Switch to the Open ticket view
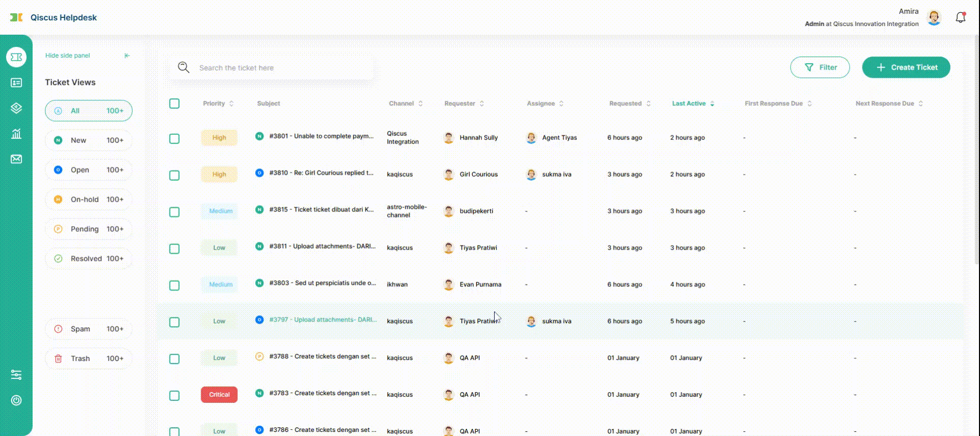 point(89,170)
